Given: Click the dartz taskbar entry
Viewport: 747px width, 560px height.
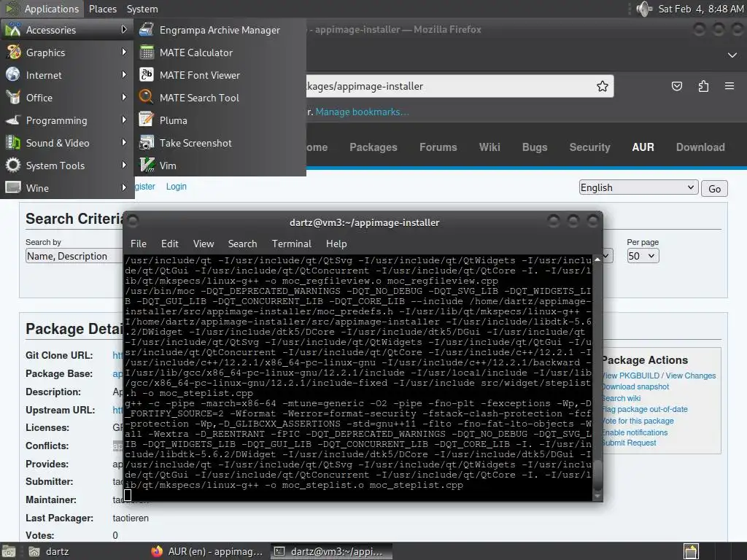Looking at the screenshot, I should (50, 551).
